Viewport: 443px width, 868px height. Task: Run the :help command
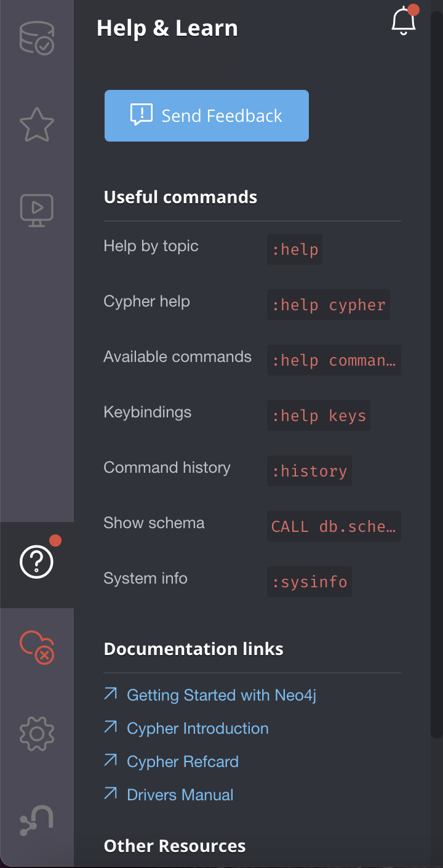click(x=295, y=249)
